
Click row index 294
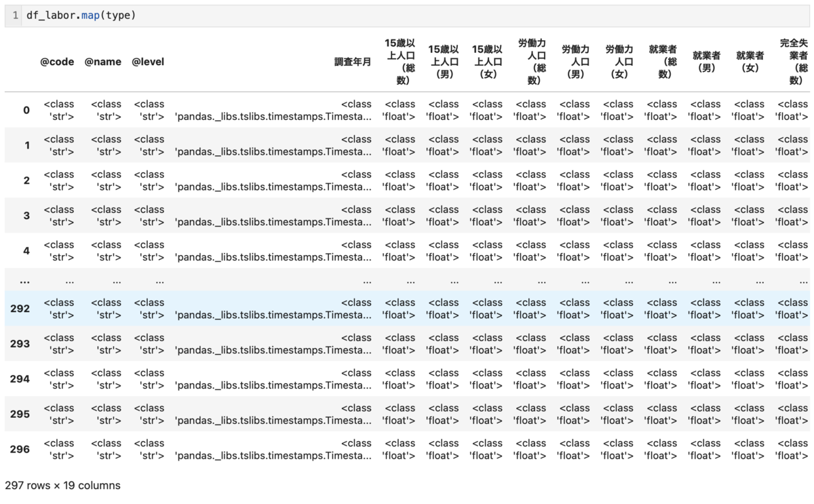(x=20, y=379)
